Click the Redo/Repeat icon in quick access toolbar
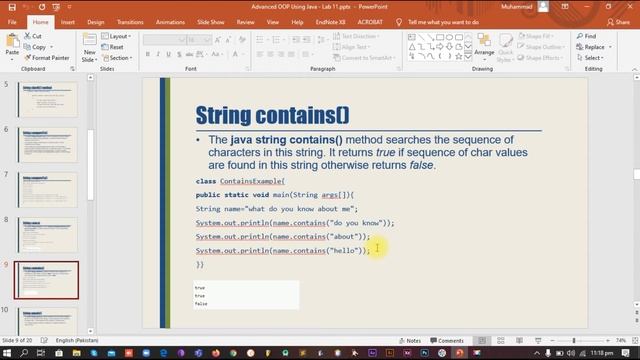 (42, 7)
